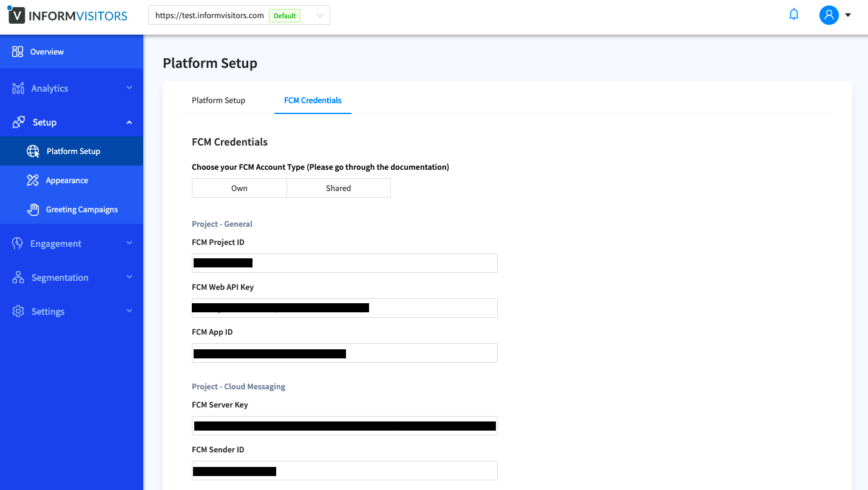Click the InformVisitors logo
Image resolution: width=868 pixels, height=490 pixels.
pos(67,15)
